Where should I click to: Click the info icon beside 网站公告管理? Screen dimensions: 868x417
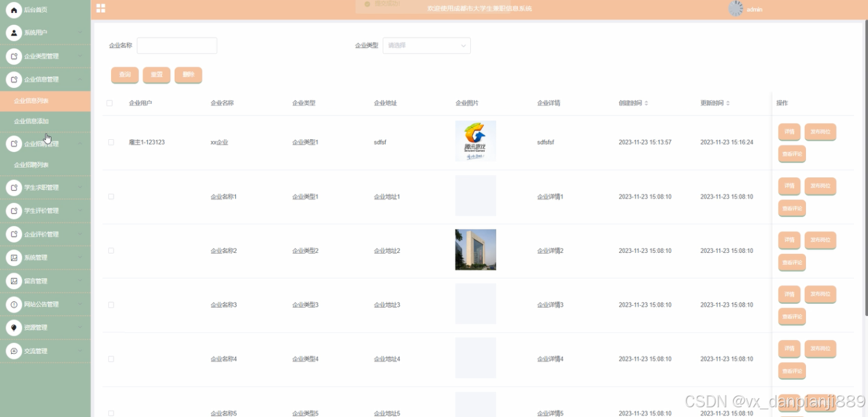click(14, 305)
